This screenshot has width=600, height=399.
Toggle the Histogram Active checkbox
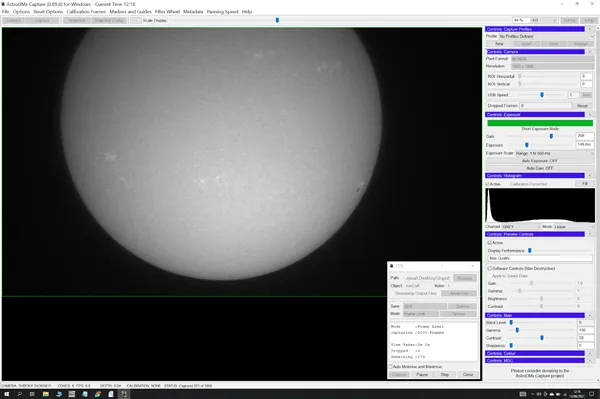488,184
